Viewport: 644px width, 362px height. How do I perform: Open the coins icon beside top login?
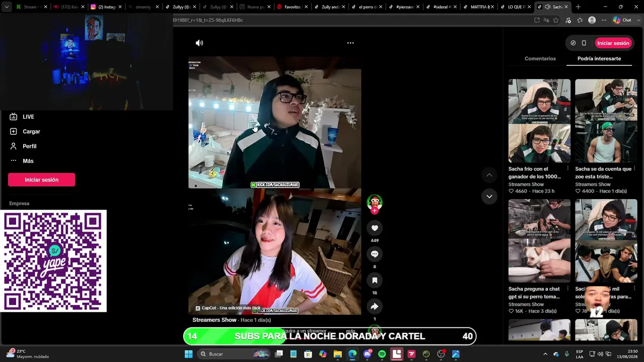coord(573,43)
